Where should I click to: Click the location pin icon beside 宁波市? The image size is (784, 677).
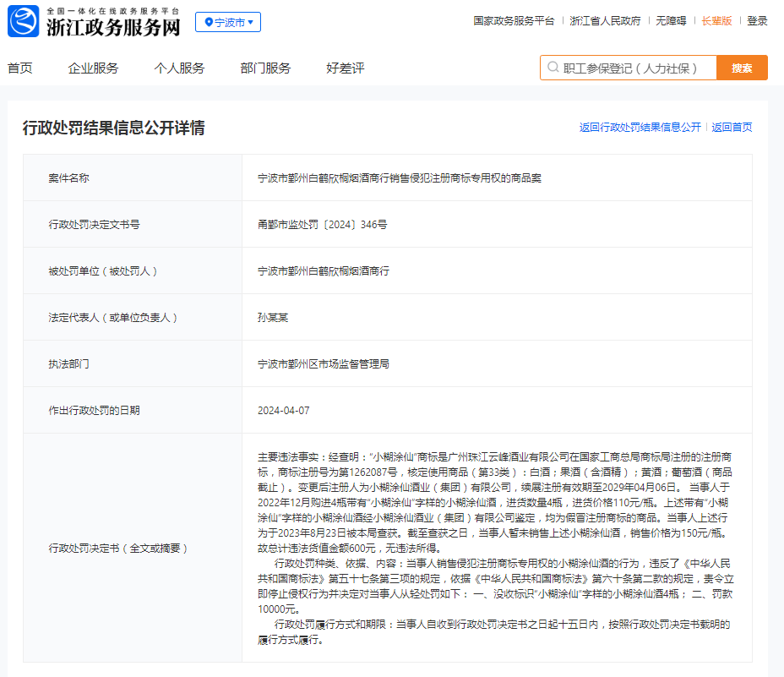208,22
